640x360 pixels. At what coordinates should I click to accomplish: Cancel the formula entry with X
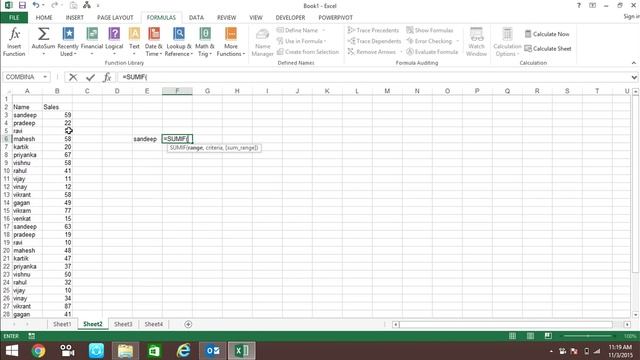point(73,77)
